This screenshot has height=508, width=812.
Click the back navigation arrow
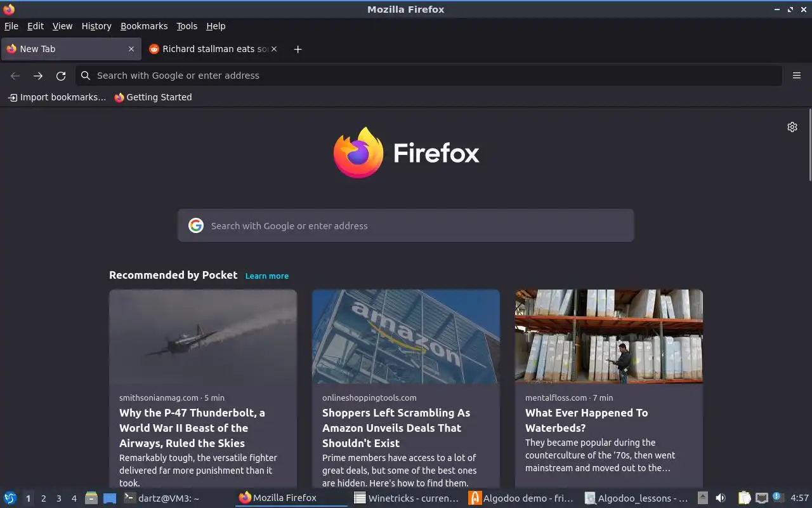click(15, 76)
